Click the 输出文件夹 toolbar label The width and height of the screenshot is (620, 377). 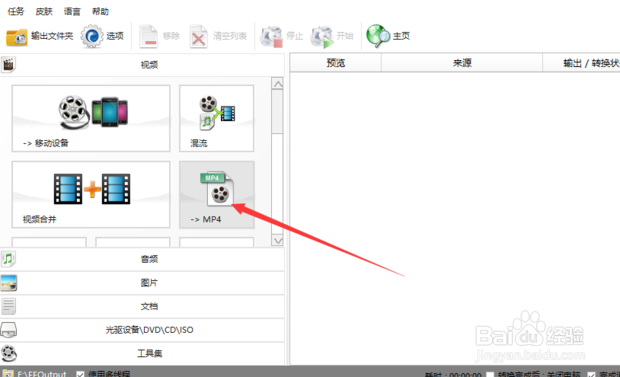52,36
